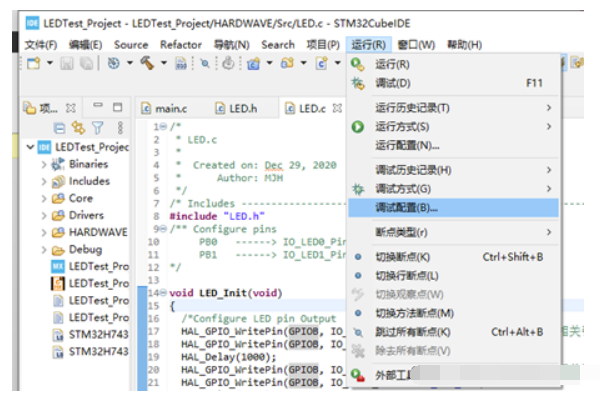Toggle Link with Editor icon

79,128
